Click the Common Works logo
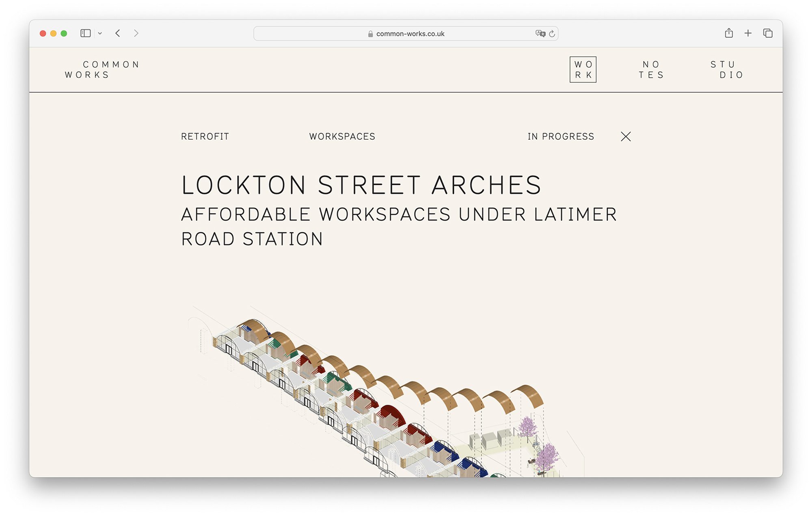 coord(102,69)
